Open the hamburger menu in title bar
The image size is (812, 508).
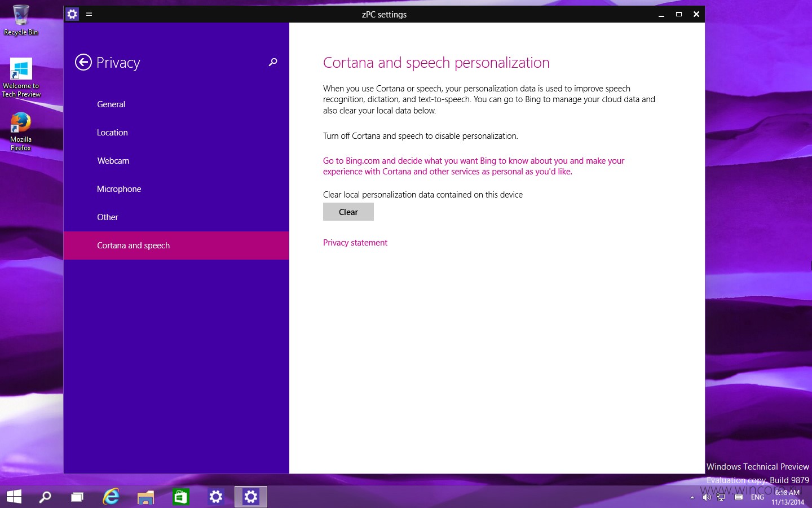click(89, 14)
